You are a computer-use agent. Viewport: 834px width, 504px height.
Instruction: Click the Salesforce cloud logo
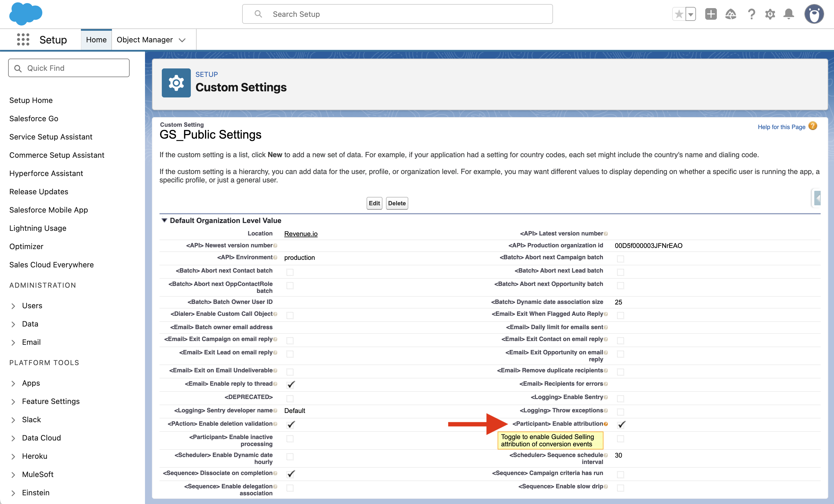point(26,14)
